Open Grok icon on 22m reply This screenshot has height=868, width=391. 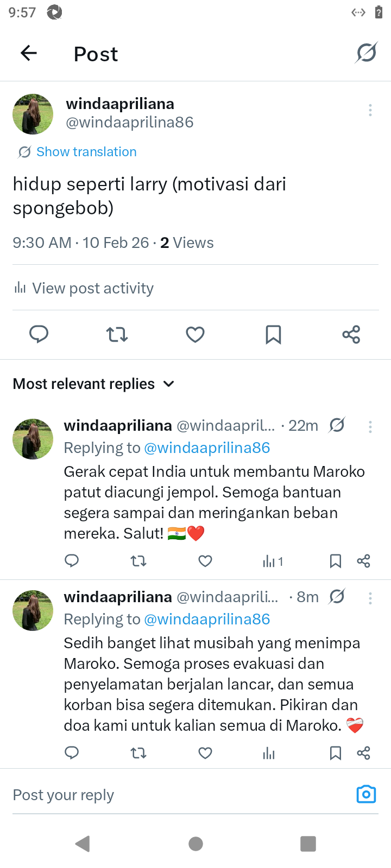(337, 425)
